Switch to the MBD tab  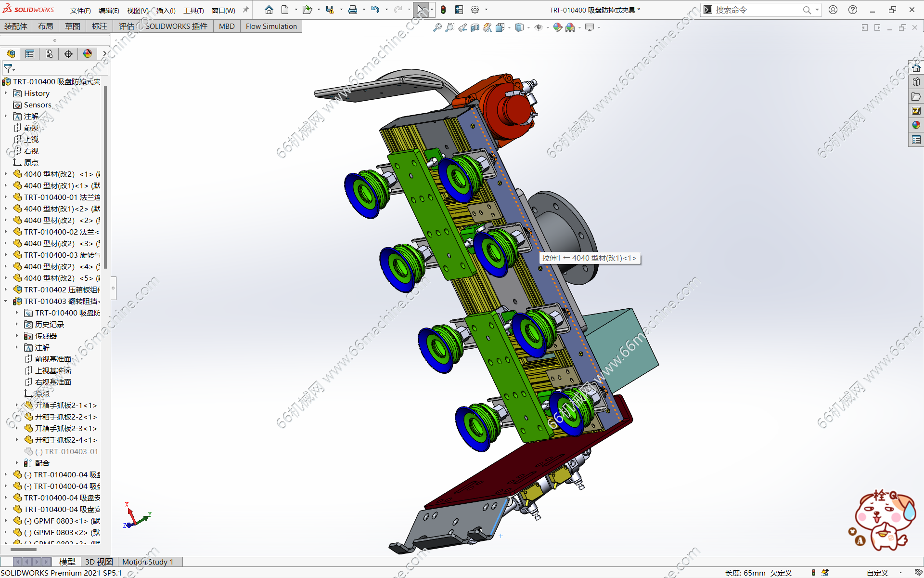click(x=227, y=26)
